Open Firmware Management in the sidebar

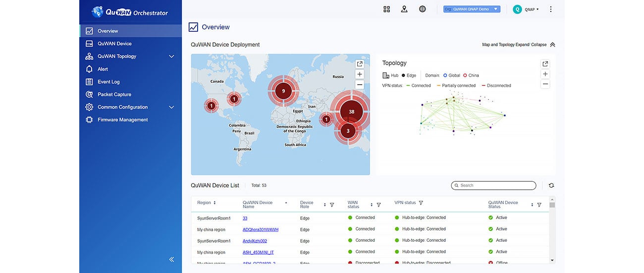tap(131, 119)
